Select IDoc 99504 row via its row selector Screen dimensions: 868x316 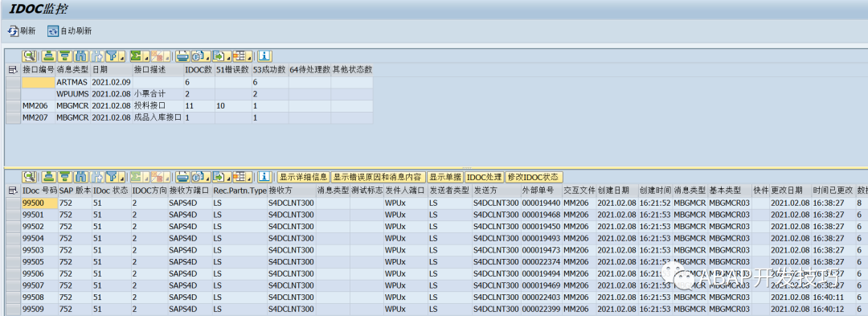(14, 239)
